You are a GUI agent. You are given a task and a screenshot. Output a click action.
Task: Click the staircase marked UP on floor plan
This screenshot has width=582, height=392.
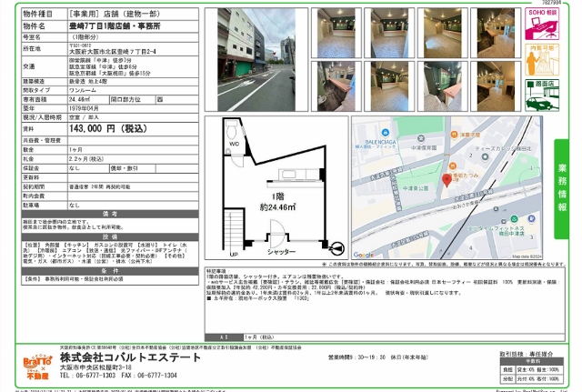[234, 230]
